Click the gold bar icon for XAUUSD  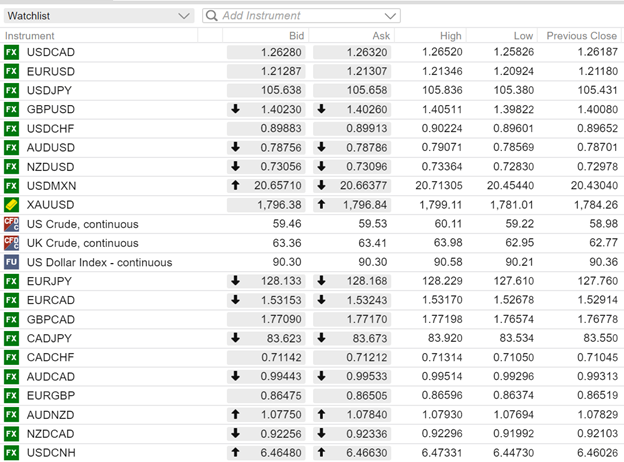(x=12, y=205)
